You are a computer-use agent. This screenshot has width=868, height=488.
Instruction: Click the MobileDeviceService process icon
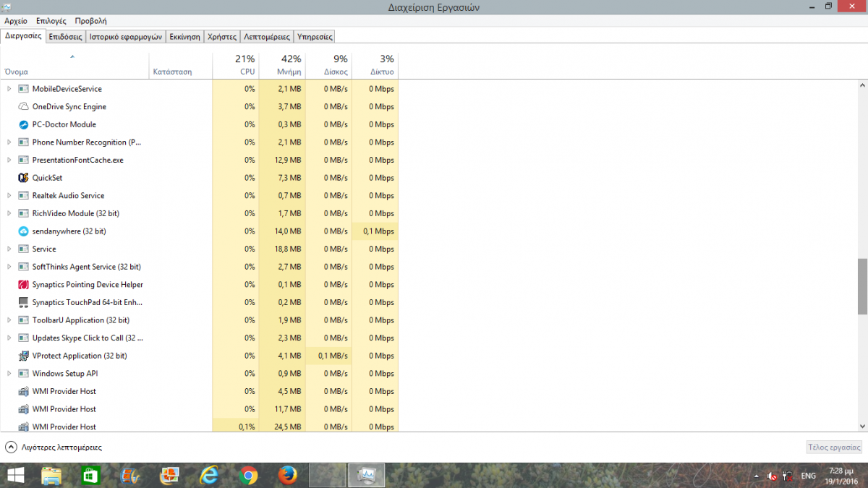[x=23, y=89]
